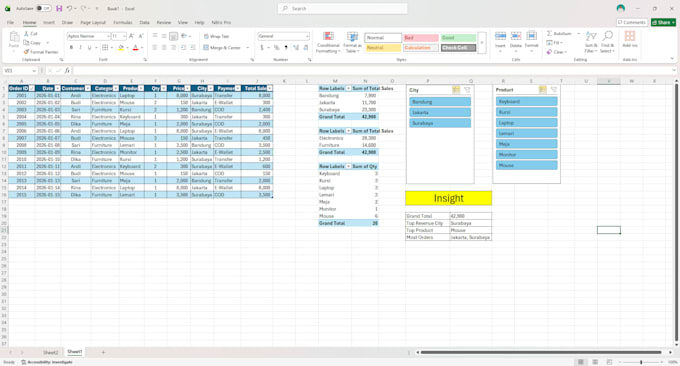
Task: Click the Percent Style icon
Action: pos(276,47)
